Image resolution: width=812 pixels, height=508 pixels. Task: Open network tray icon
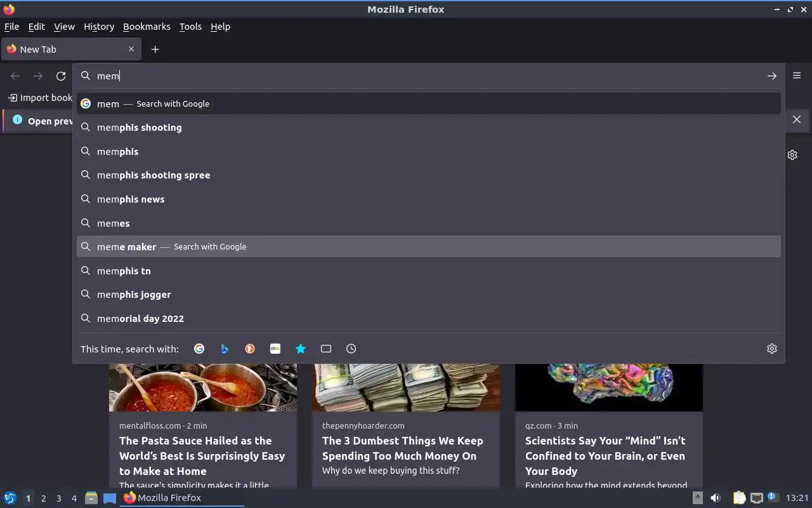(x=756, y=498)
